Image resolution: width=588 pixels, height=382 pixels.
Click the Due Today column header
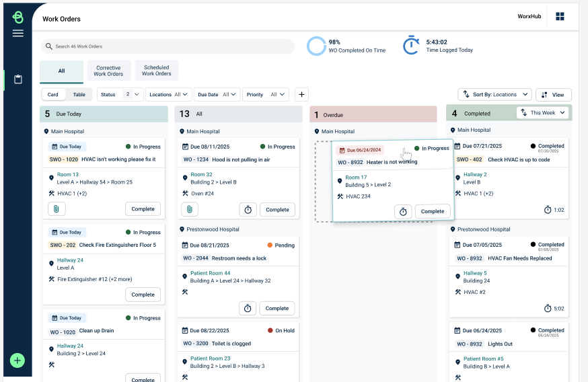pyautogui.click(x=104, y=114)
